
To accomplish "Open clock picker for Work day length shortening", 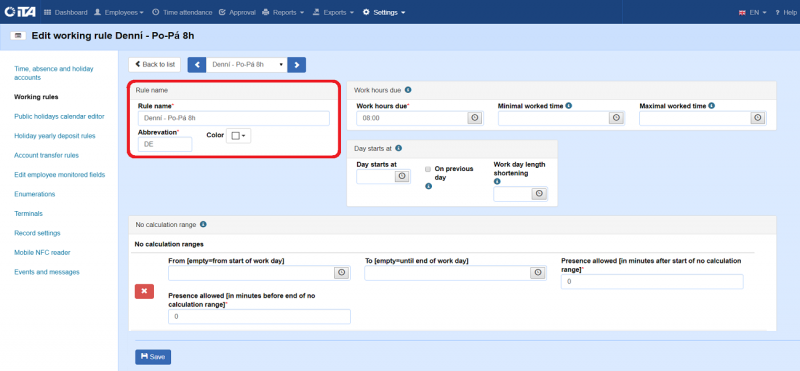I will 539,194.
